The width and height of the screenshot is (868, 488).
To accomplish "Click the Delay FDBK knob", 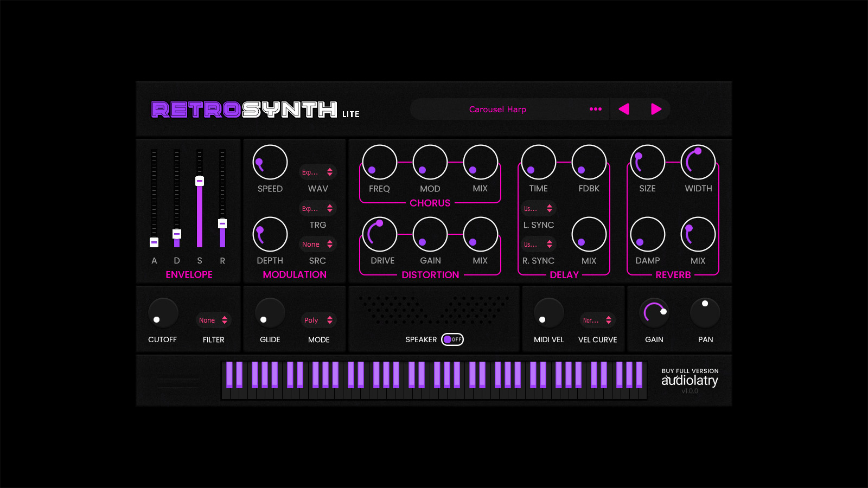I will point(589,162).
